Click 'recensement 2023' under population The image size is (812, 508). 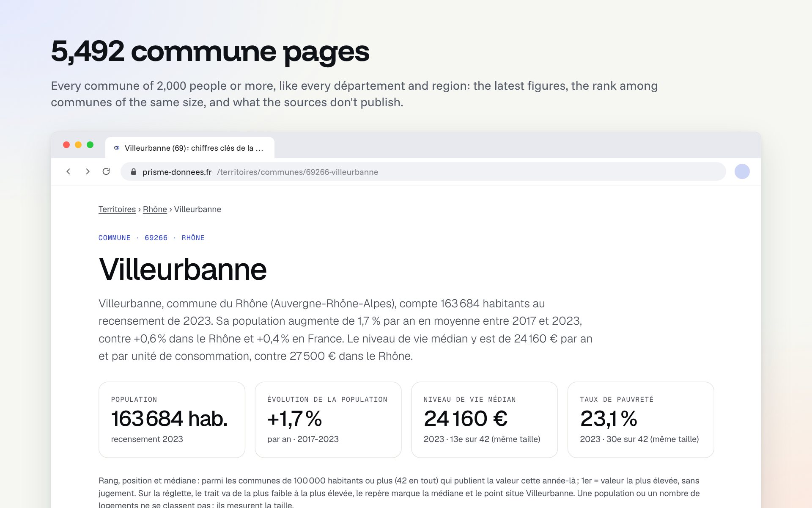pos(147,439)
